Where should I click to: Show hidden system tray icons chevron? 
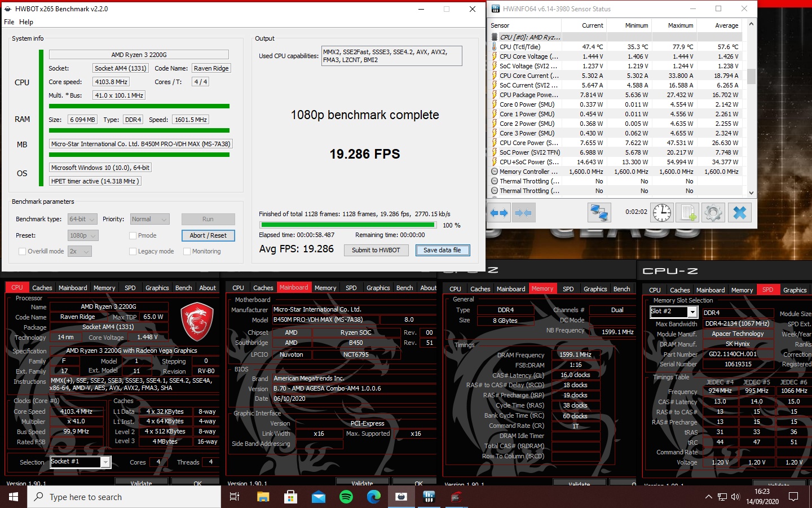click(708, 497)
